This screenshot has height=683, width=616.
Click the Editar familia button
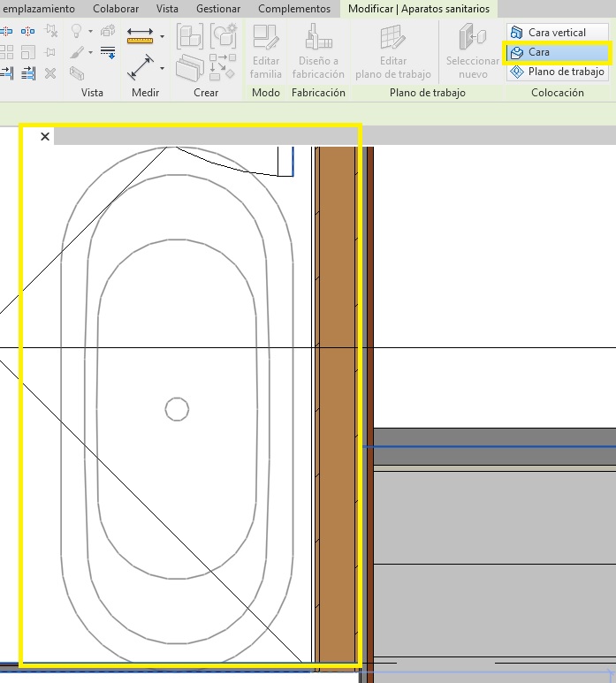(265, 52)
